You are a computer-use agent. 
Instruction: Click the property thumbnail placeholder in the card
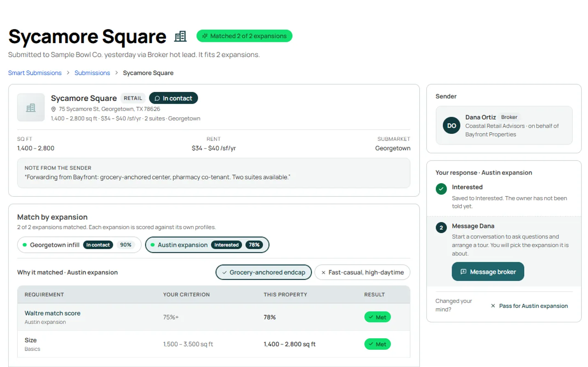(x=31, y=108)
